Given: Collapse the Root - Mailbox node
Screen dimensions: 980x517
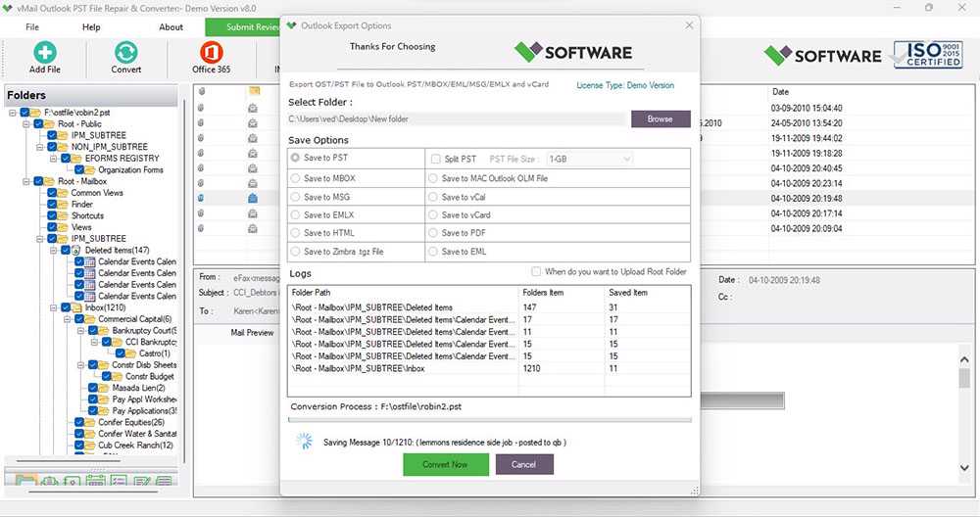Looking at the screenshot, I should (x=26, y=182).
